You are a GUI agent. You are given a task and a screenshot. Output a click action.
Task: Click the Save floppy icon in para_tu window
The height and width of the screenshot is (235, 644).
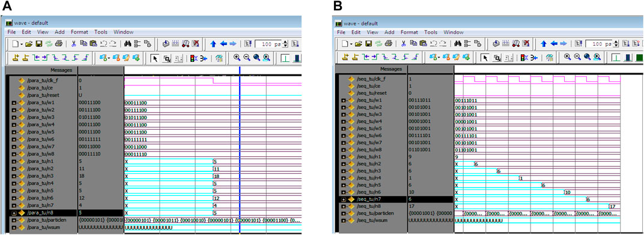(39, 43)
